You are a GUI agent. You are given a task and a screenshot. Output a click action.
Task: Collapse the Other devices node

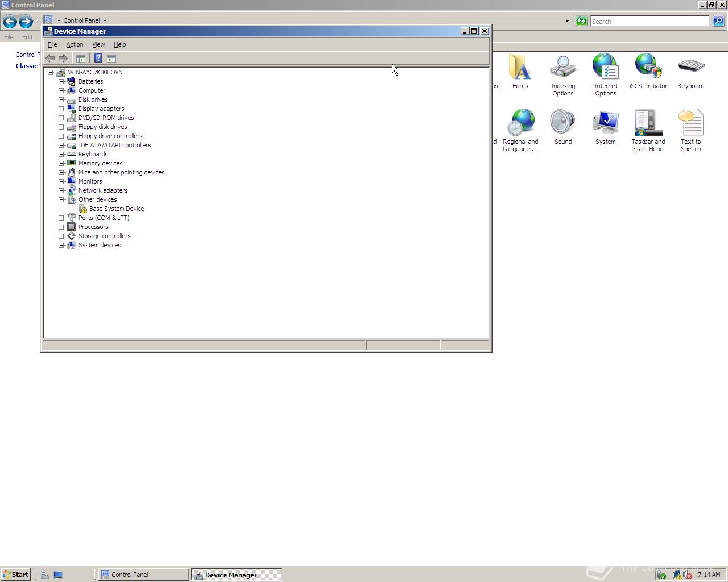click(61, 199)
